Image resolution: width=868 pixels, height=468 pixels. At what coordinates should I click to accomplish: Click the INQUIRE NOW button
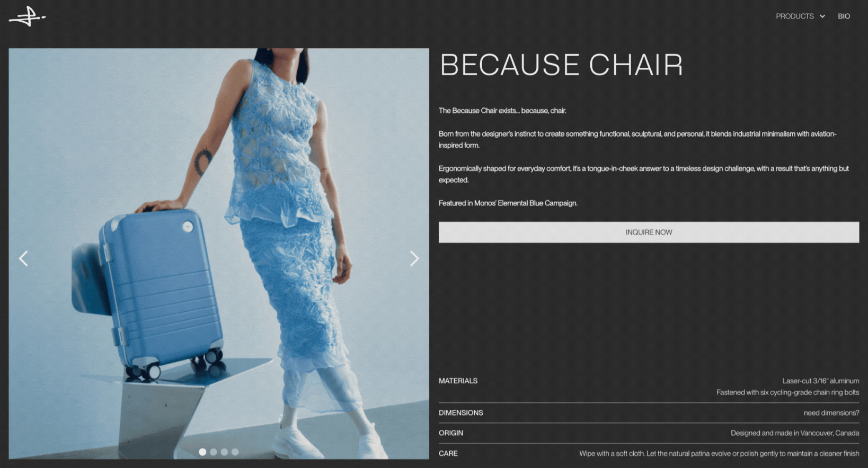coord(649,232)
